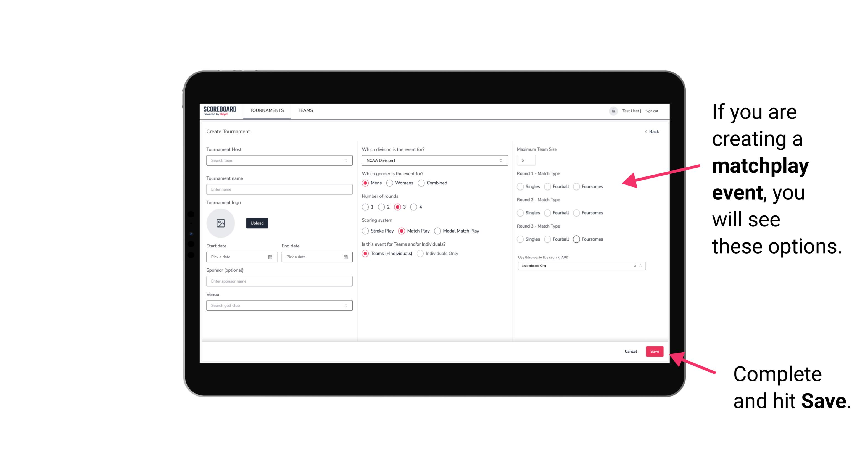Screen dimensions: 868x467
Task: Click the Save button
Action: pyautogui.click(x=654, y=351)
